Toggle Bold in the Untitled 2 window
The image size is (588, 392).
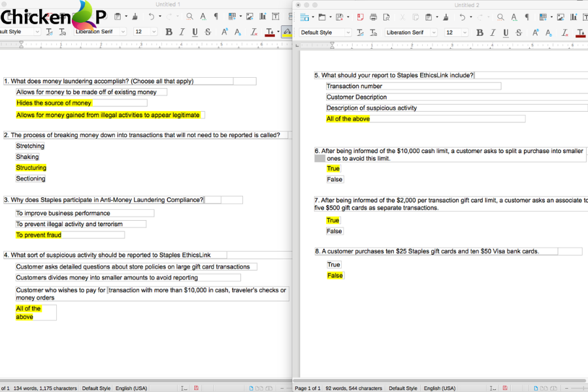pyautogui.click(x=480, y=32)
